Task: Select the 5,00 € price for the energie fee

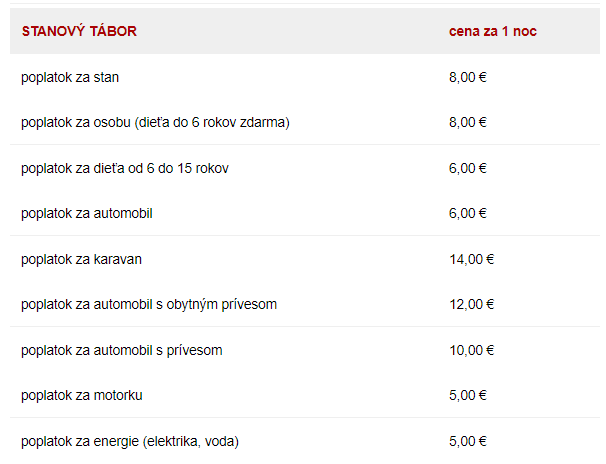Action: 468,441
